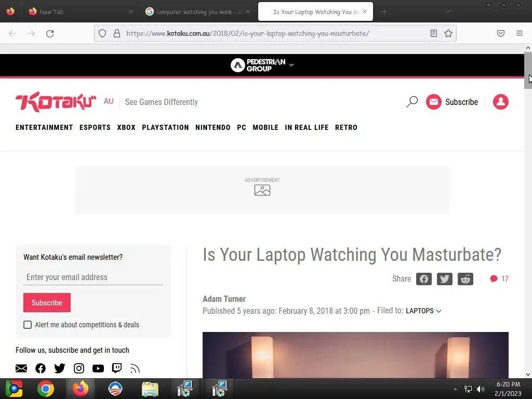Open the Firefox hamburger application menu
This screenshot has height=399, width=532.
tap(519, 33)
